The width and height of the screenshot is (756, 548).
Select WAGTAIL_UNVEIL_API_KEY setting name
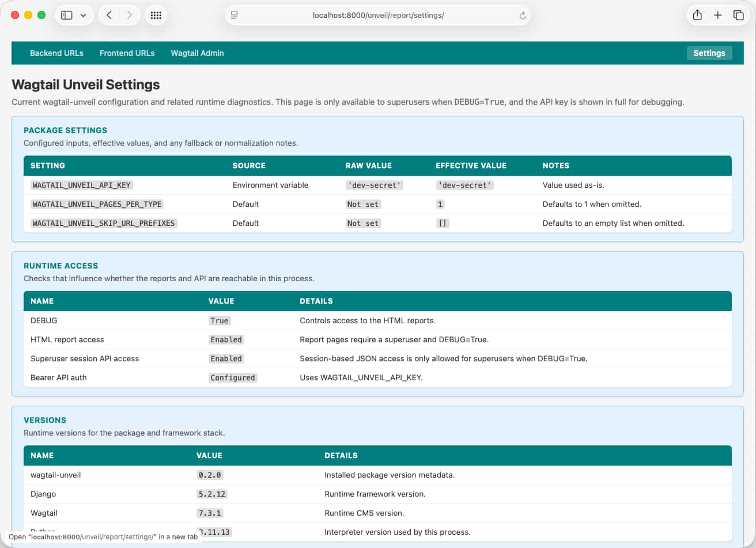click(x=82, y=185)
